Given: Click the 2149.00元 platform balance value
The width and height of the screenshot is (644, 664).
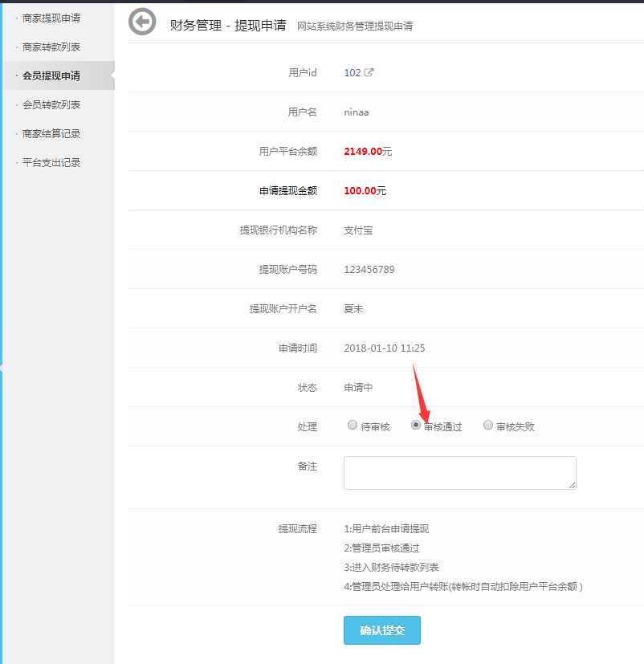Looking at the screenshot, I should point(368,151).
